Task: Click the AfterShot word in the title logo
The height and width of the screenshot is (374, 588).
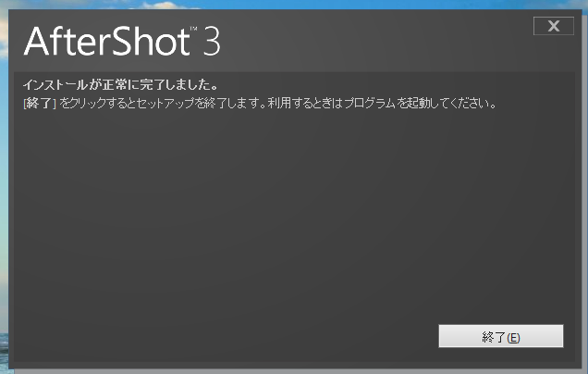Action: (x=107, y=42)
